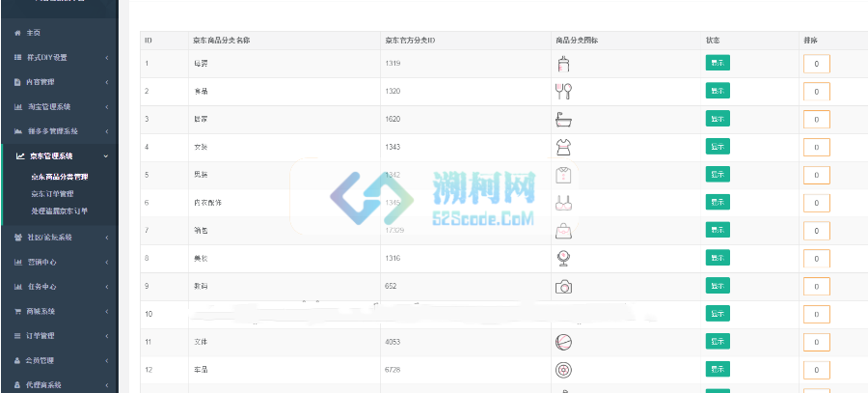The image size is (868, 393).
Task: Click the icon beside 社区/论坛系统
Action: pos(17,238)
